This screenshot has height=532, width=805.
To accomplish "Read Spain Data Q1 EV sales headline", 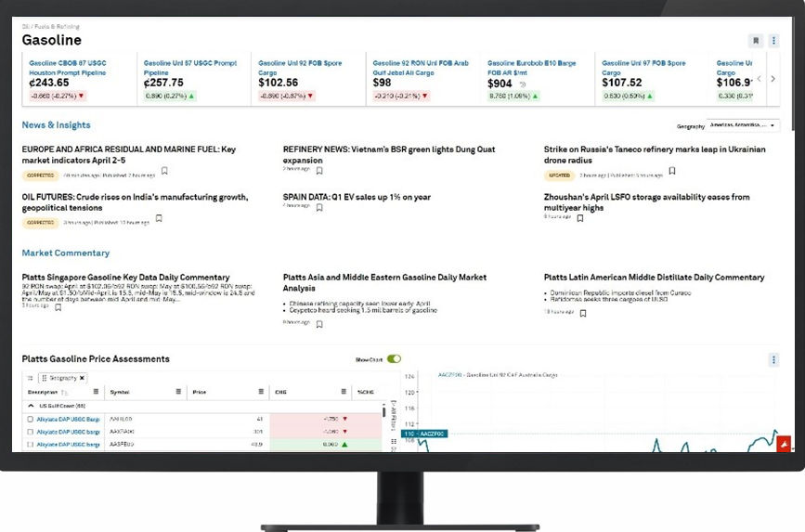I will (x=357, y=197).
